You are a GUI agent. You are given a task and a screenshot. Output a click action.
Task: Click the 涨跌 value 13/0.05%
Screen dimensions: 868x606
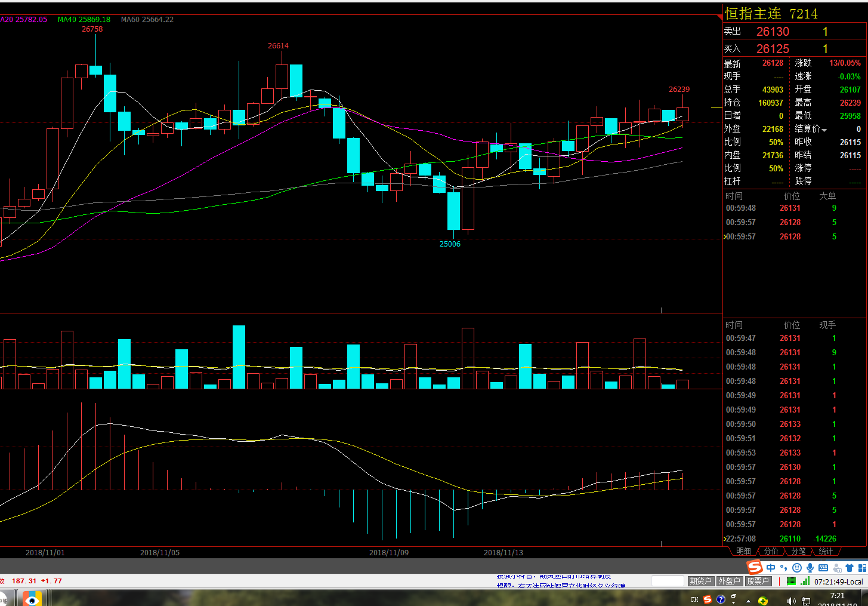click(845, 63)
